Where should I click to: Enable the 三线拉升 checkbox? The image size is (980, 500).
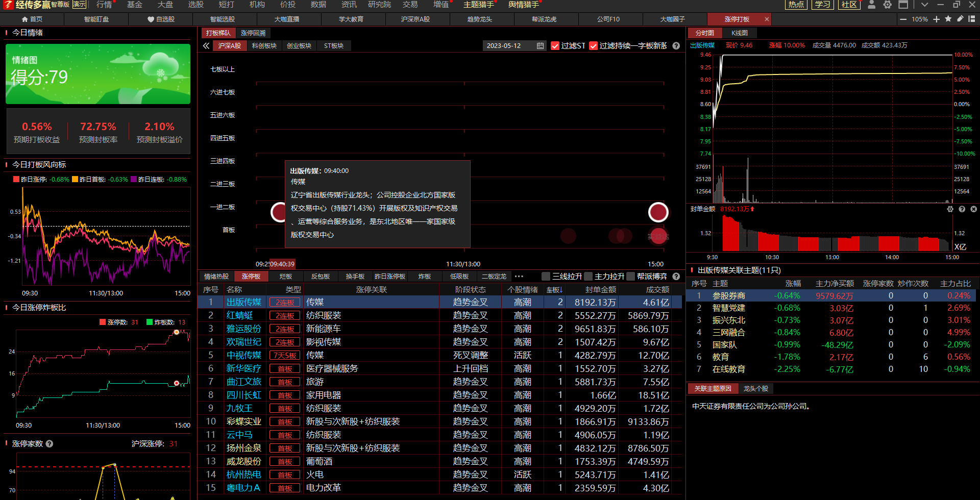pos(546,277)
